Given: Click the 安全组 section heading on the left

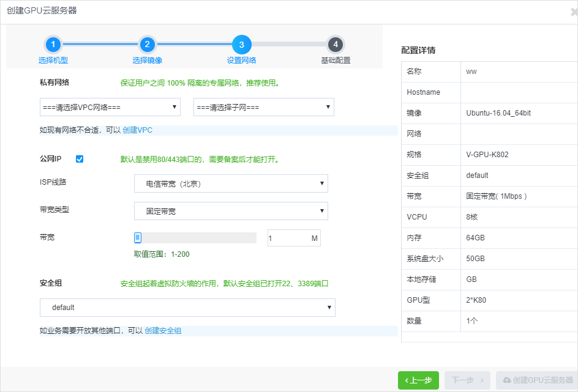Looking at the screenshot, I should [x=51, y=283].
